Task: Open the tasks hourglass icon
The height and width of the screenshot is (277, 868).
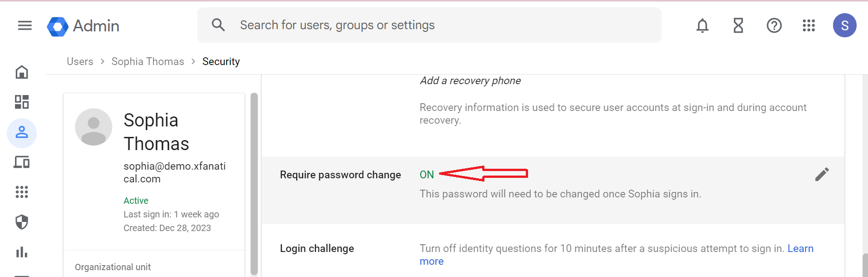Action: click(737, 25)
